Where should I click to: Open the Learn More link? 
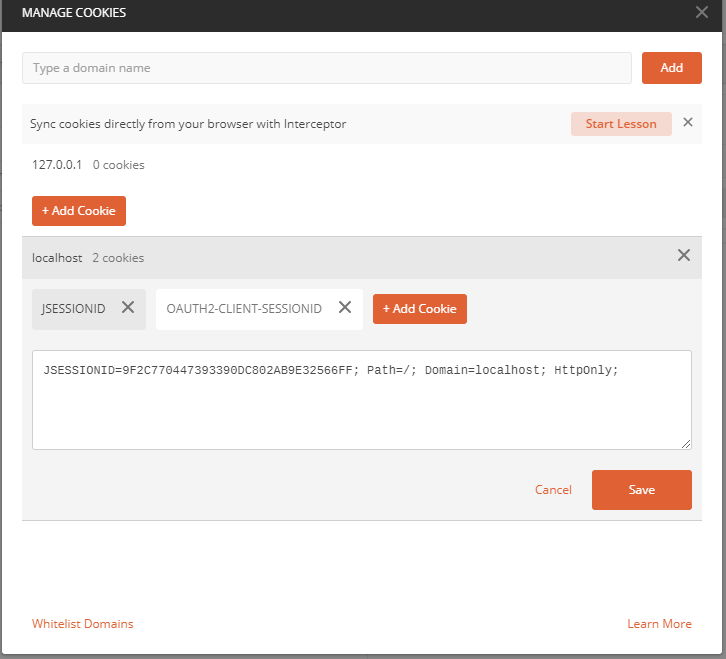click(659, 624)
